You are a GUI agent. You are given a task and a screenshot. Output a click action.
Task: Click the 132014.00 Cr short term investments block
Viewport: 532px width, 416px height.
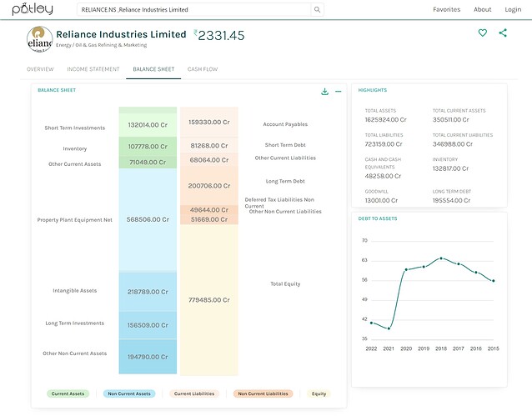point(148,125)
